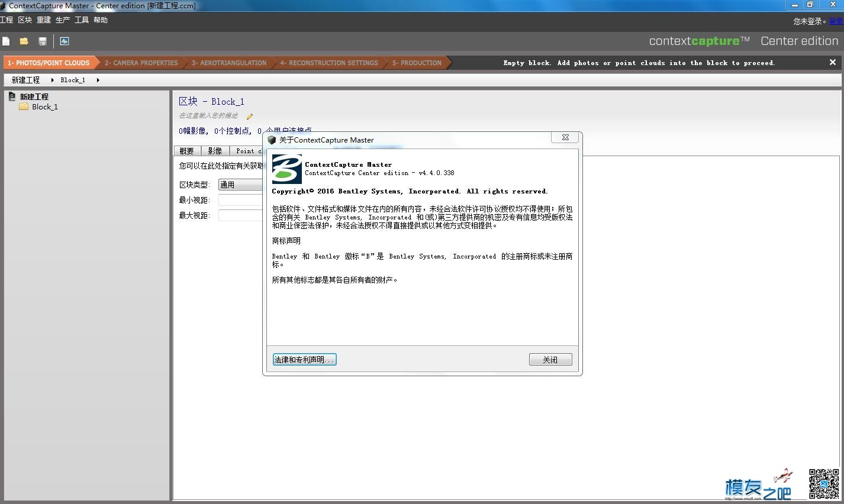This screenshot has width=844, height=504.
Task: Switch to the Point clouds tab
Action: pos(246,151)
